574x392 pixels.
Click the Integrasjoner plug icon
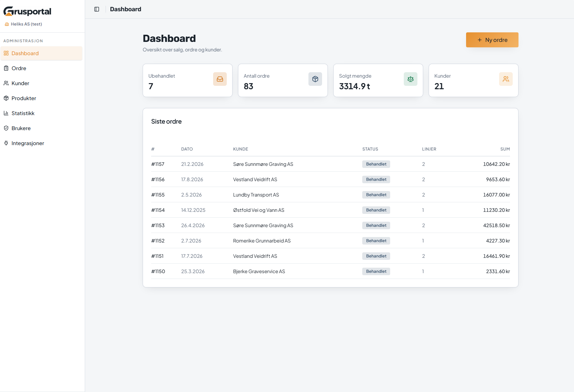coord(6,143)
